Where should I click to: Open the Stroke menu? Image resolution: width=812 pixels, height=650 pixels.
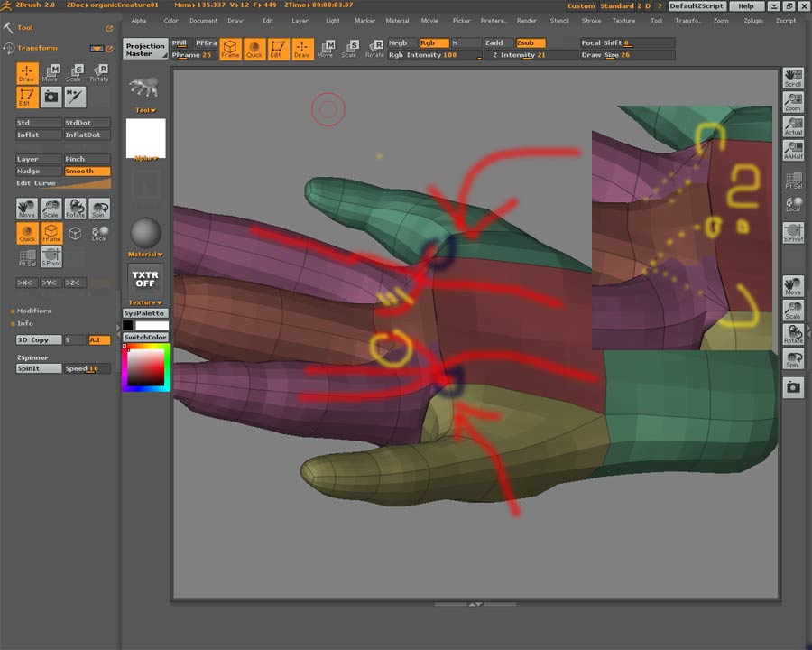(x=591, y=20)
